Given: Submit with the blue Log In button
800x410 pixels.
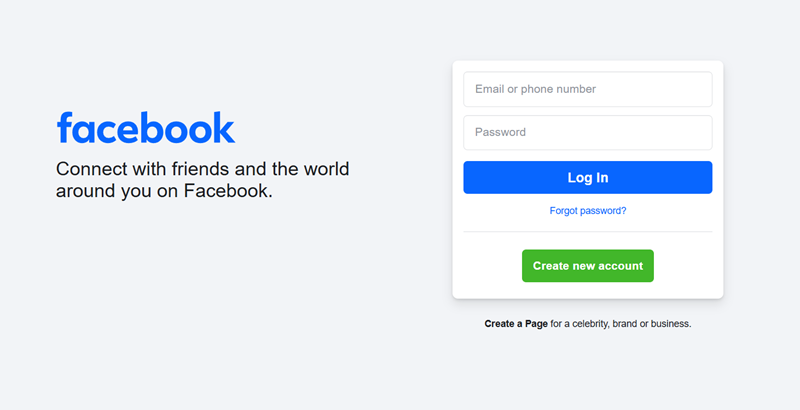Looking at the screenshot, I should tap(588, 177).
